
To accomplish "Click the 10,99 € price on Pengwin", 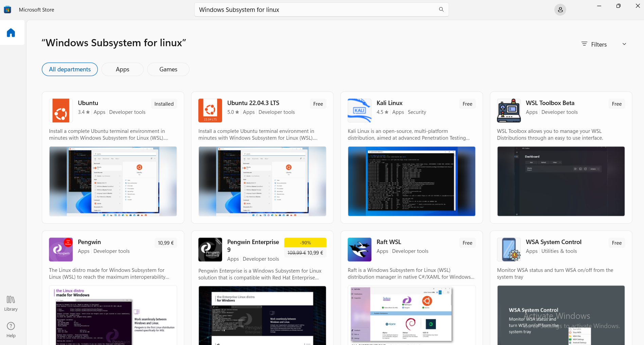I will 166,243.
